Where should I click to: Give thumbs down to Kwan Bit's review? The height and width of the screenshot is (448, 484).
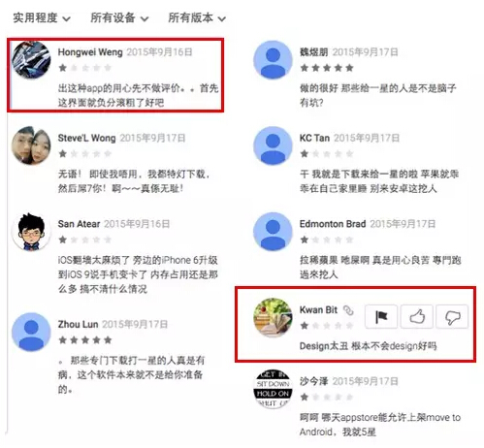pos(452,316)
